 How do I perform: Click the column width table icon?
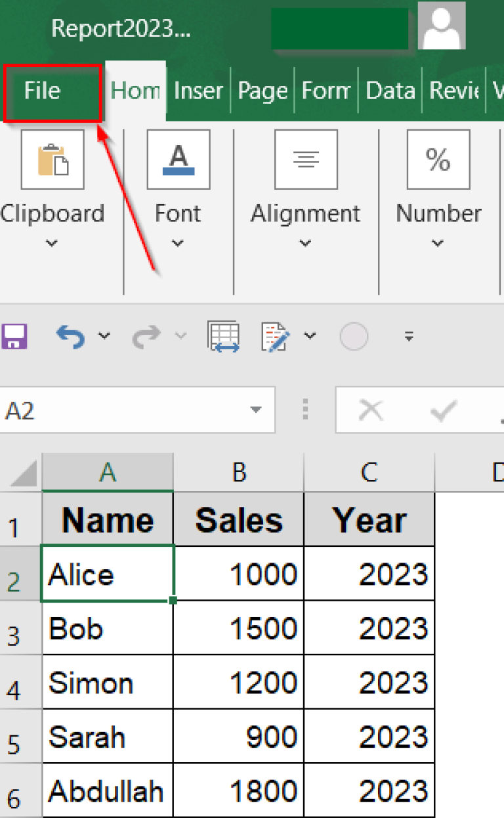(x=224, y=337)
